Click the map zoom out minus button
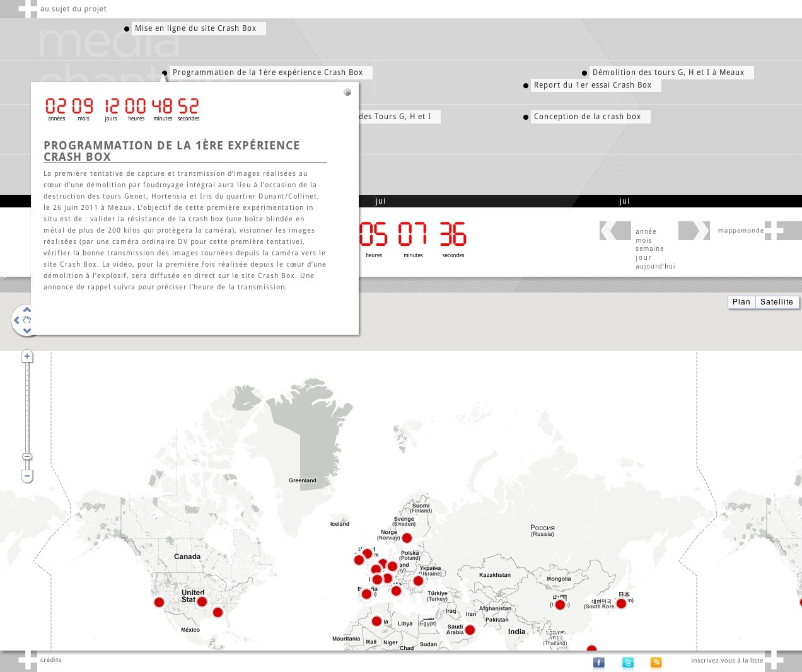The height and width of the screenshot is (672, 802). (27, 477)
